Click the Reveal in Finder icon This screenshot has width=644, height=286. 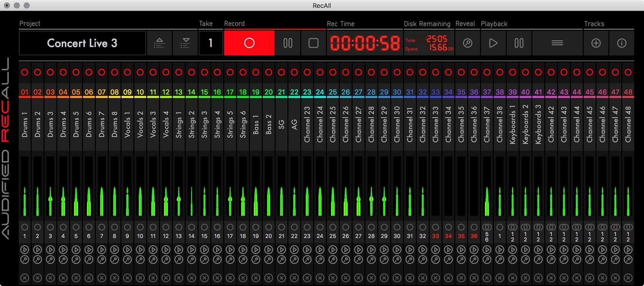(468, 43)
